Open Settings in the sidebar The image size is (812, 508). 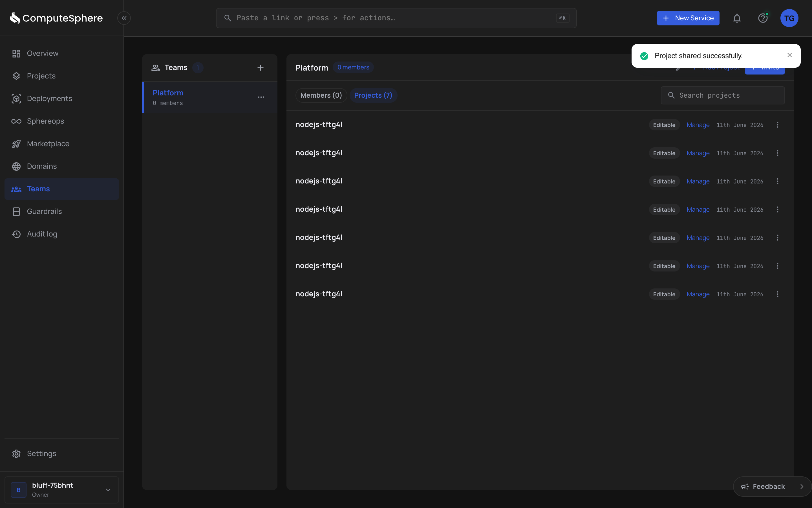pyautogui.click(x=62, y=454)
